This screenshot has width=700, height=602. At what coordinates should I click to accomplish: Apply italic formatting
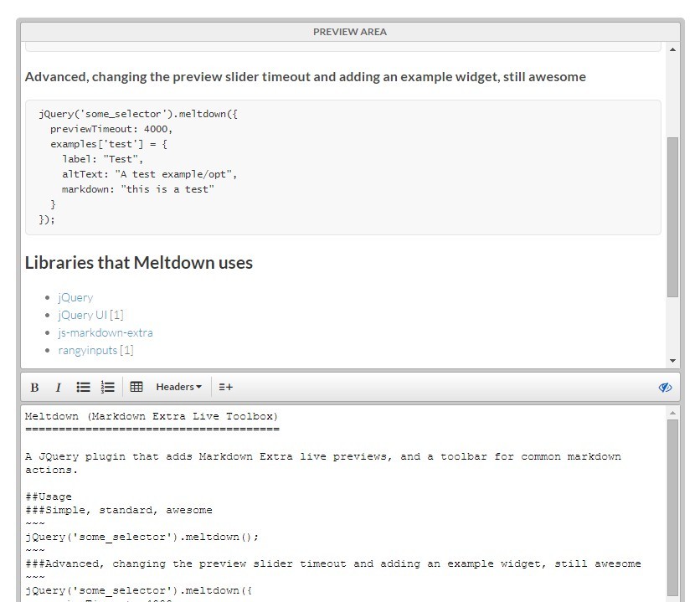[x=58, y=387]
